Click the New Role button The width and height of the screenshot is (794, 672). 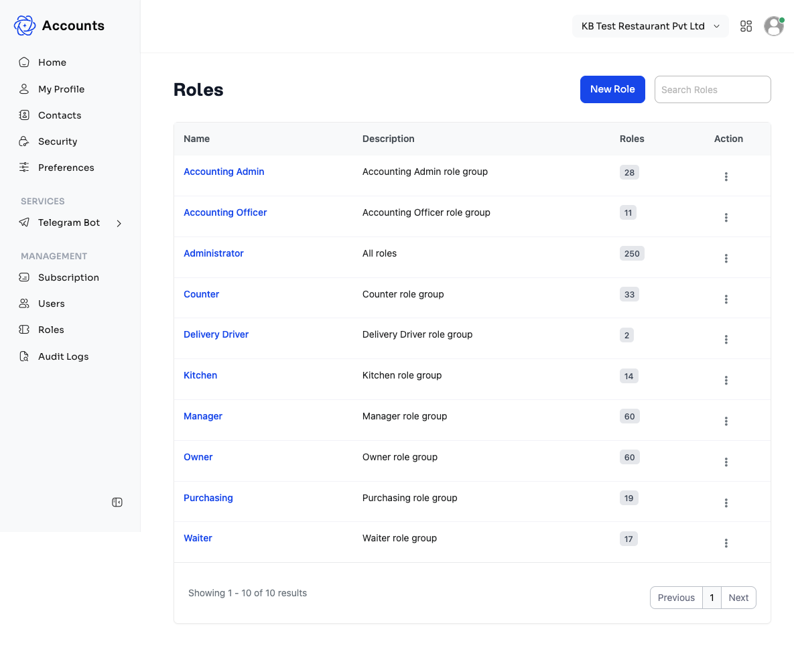[x=612, y=90]
